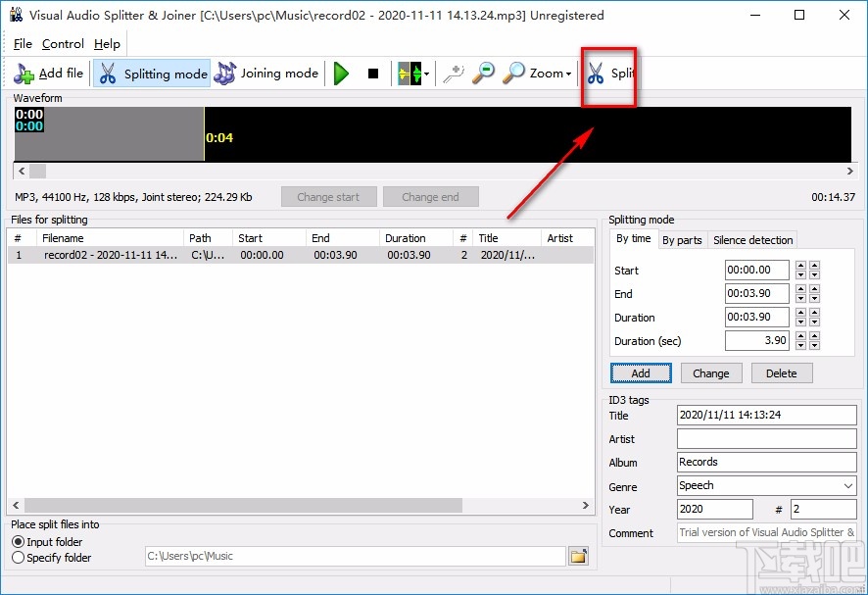
Task: Click the 0:04 marker on the waveform
Action: [x=219, y=137]
